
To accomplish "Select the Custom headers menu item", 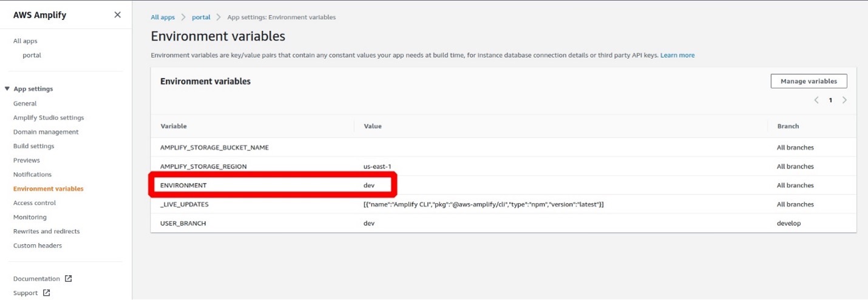I will [x=38, y=245].
